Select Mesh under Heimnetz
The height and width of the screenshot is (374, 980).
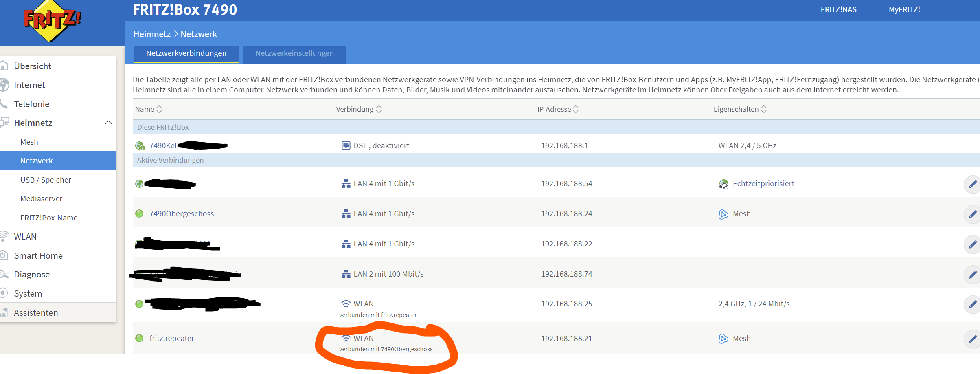click(29, 142)
